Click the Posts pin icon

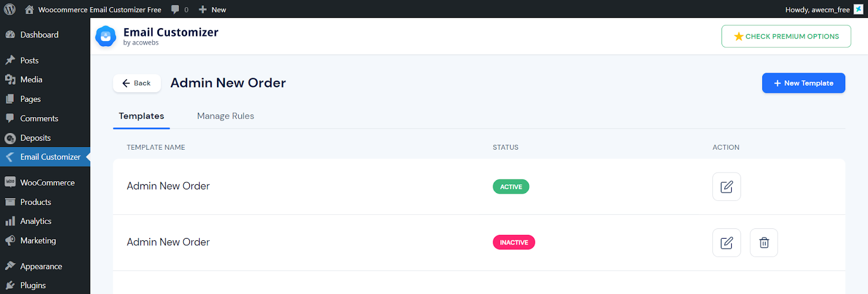10,60
